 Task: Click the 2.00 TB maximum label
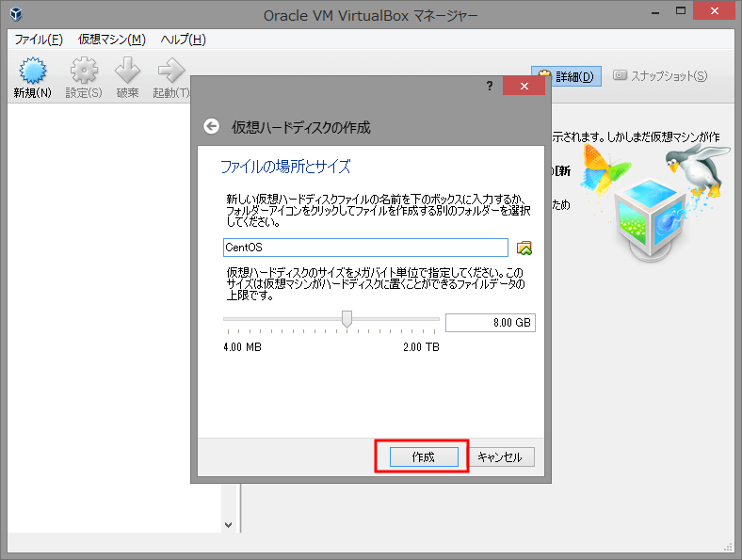click(x=421, y=347)
